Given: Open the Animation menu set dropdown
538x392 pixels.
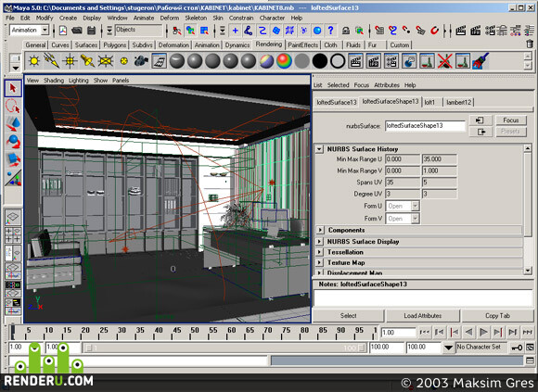Looking at the screenshot, I should 45,31.
